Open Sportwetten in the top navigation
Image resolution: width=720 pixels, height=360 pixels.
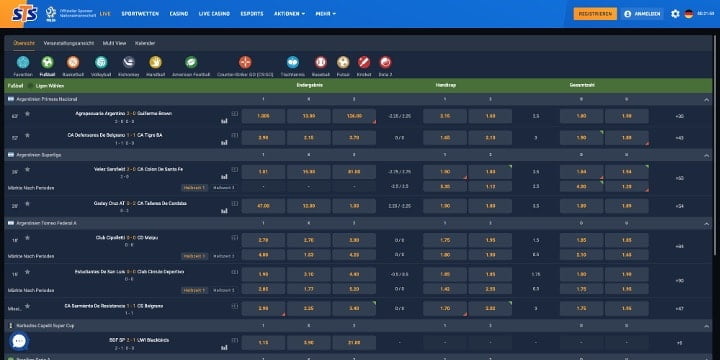140,14
